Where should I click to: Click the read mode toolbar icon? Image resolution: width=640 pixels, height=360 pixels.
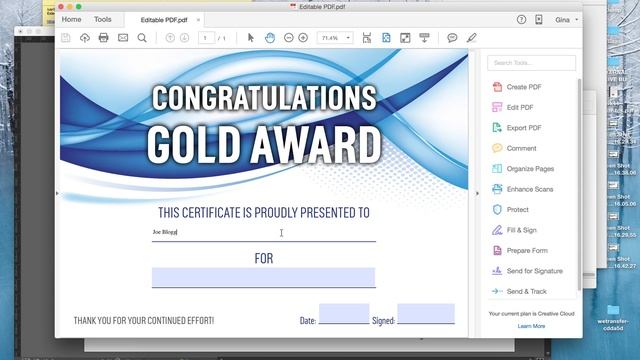pos(424,38)
